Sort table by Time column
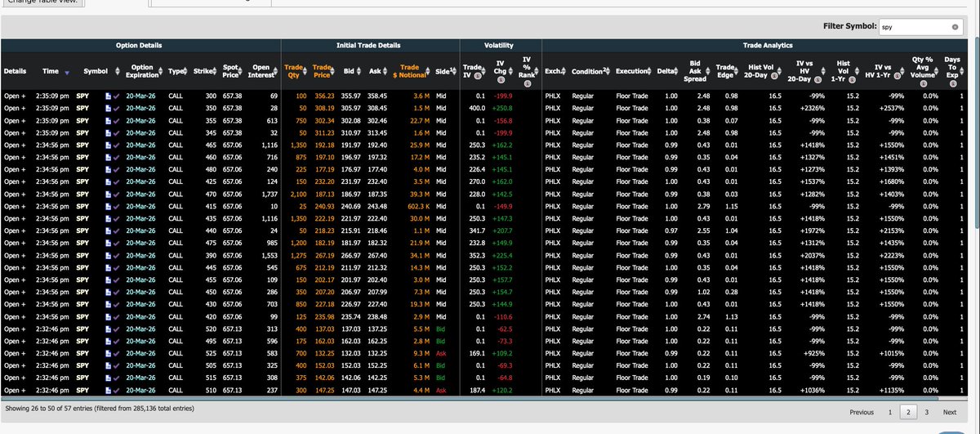The width and height of the screenshot is (980, 434). [x=56, y=71]
